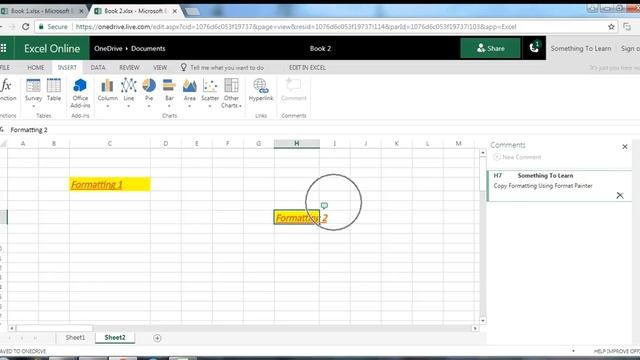Viewport: 640px width, 360px height.
Task: Expand the Survey dropdown arrow
Action: click(x=33, y=106)
